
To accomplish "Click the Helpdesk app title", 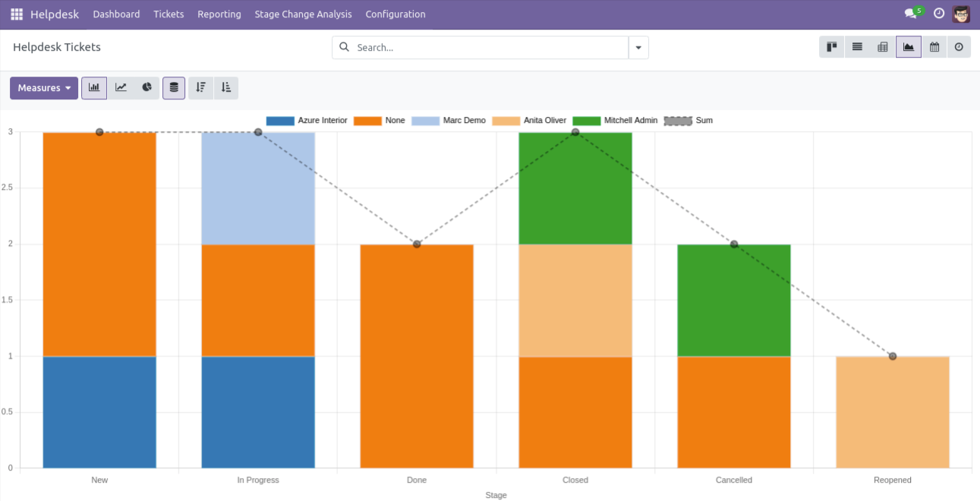I will pos(55,14).
